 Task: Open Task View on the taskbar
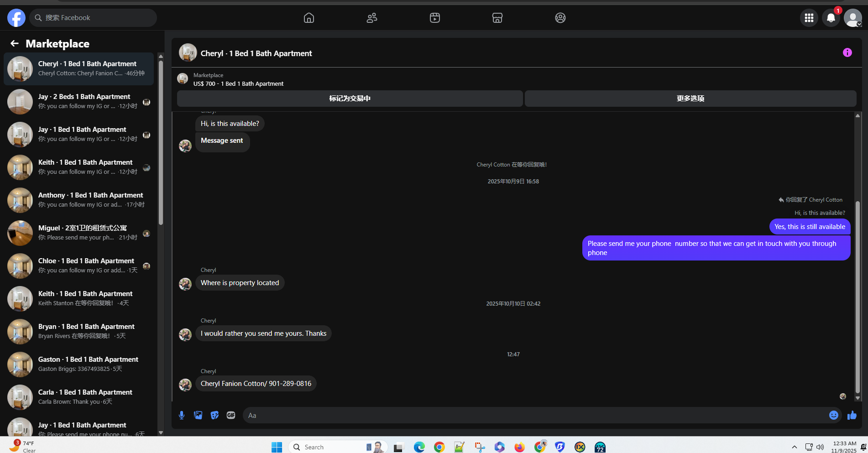pos(399,447)
